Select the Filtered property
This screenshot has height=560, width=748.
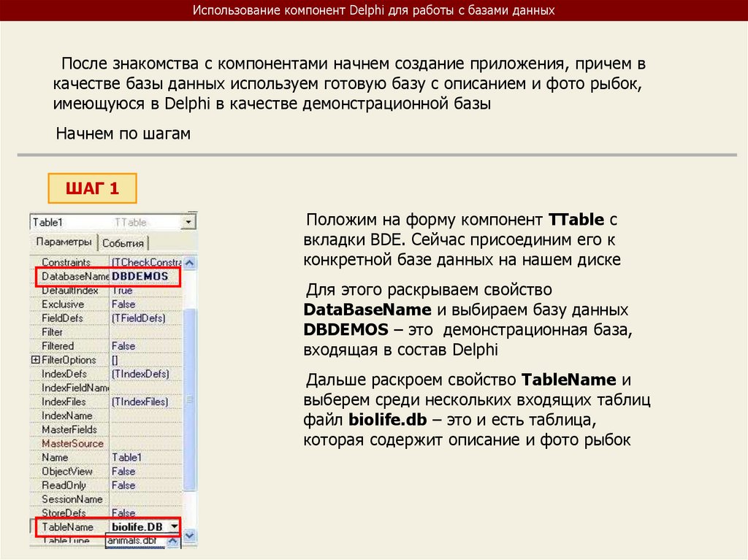(x=58, y=346)
